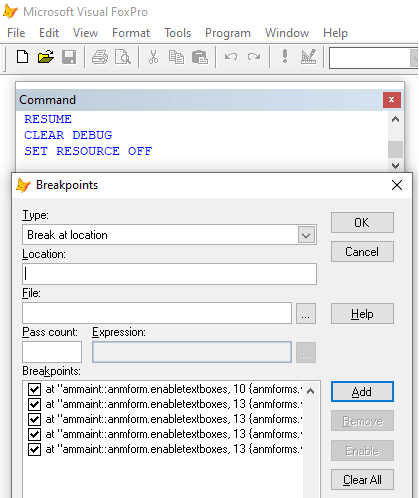
Task: Open the Edit menu
Action: [49, 33]
